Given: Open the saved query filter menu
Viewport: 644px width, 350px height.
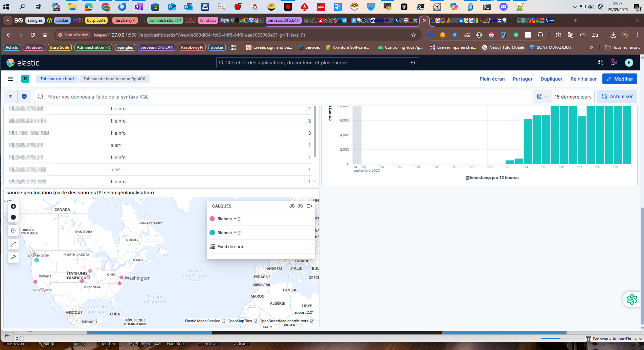Looking at the screenshot, I should 10,96.
